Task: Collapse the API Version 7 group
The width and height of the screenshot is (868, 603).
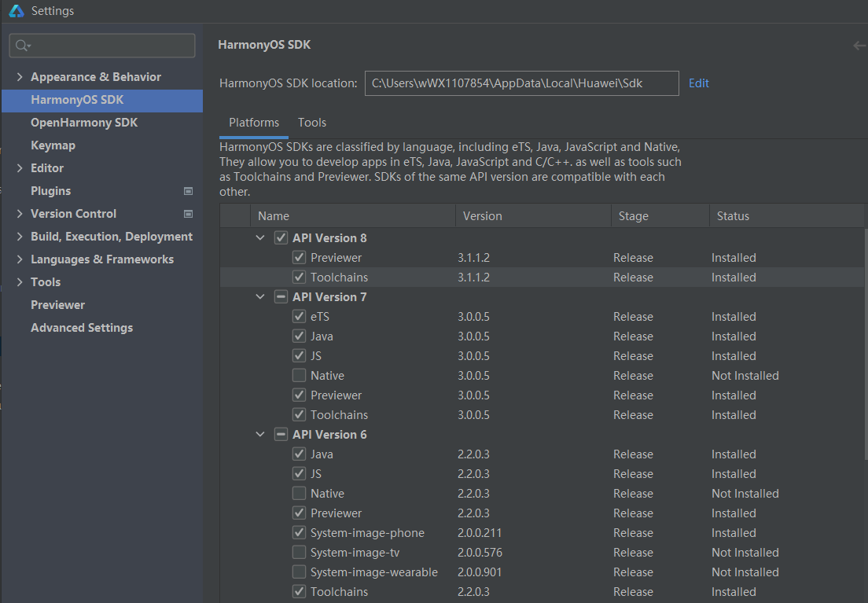Action: click(x=260, y=297)
